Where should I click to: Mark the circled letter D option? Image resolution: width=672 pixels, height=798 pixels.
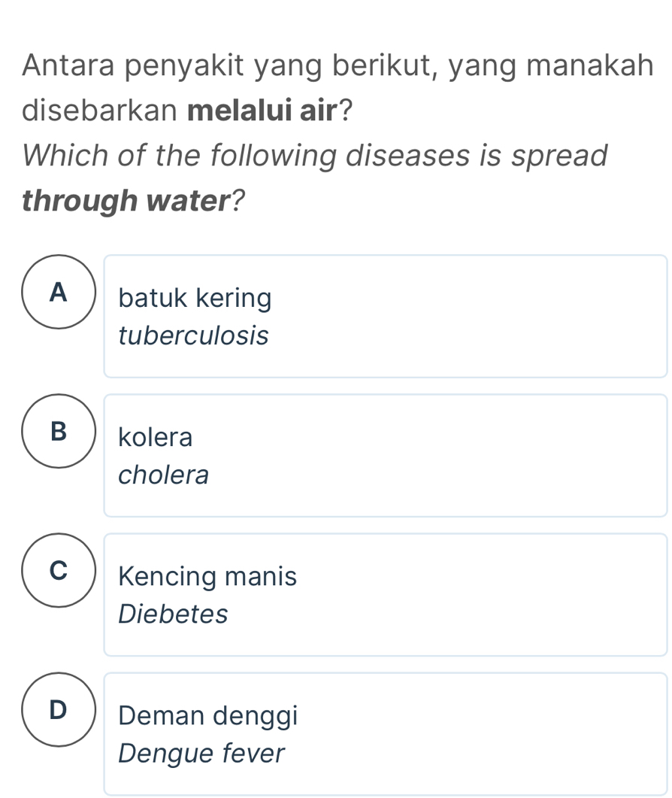point(59,709)
